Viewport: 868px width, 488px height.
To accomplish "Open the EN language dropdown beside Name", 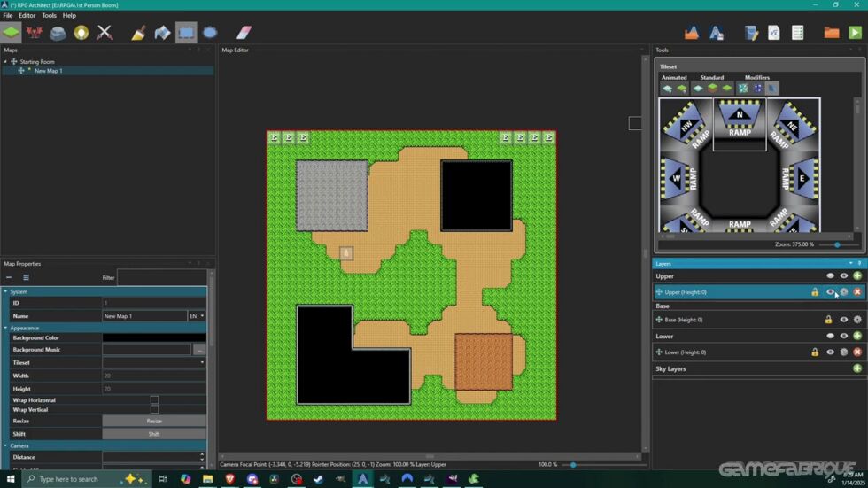I will coord(197,316).
